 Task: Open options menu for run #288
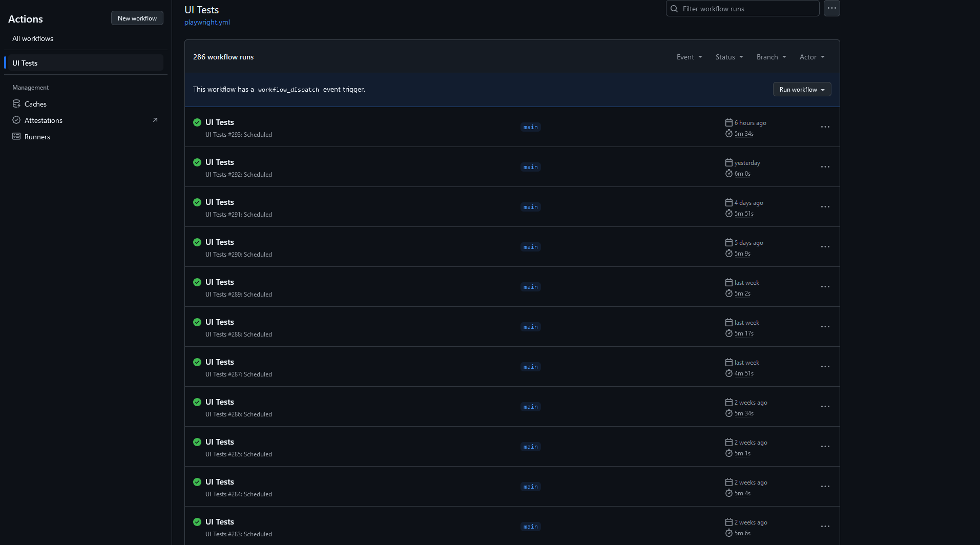(825, 327)
